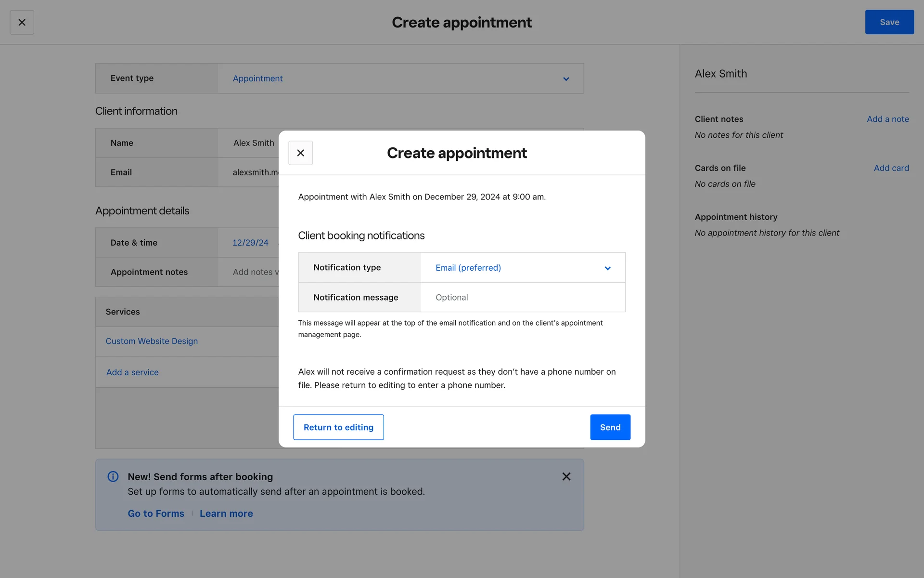Open the Add a note link
This screenshot has height=578, width=924.
pos(887,119)
